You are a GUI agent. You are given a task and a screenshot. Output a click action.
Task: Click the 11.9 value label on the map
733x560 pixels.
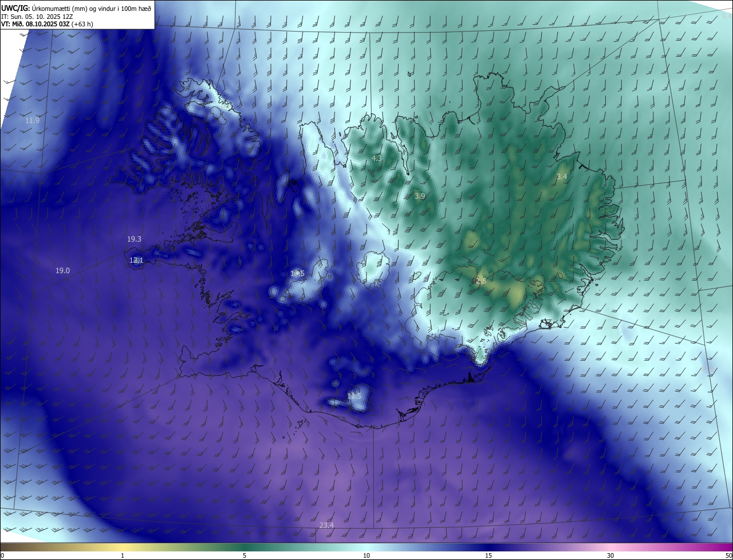tap(32, 120)
